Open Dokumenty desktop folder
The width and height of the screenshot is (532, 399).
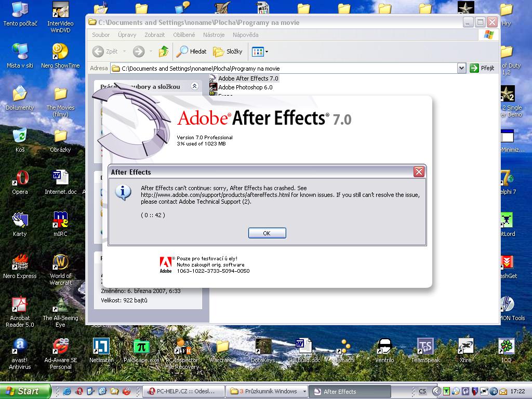tap(20, 98)
